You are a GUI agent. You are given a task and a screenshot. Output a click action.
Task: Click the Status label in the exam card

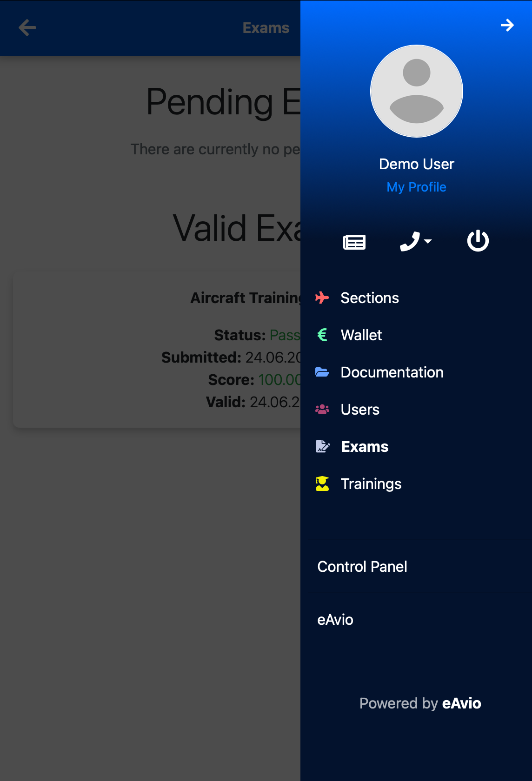[x=240, y=335]
